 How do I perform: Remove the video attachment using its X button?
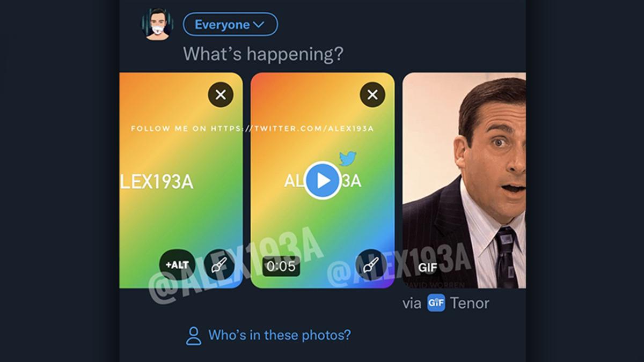372,95
